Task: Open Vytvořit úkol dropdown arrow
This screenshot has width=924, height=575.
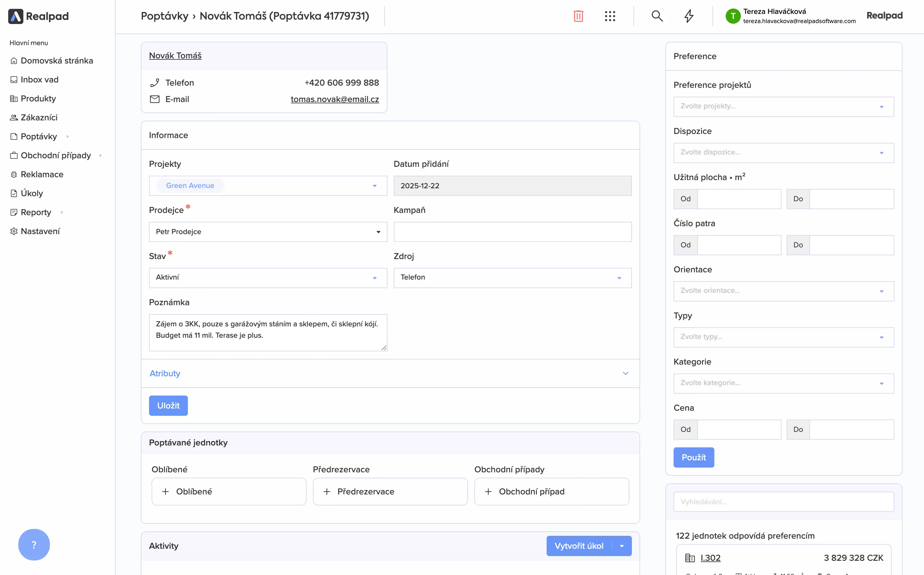Action: pyautogui.click(x=622, y=546)
